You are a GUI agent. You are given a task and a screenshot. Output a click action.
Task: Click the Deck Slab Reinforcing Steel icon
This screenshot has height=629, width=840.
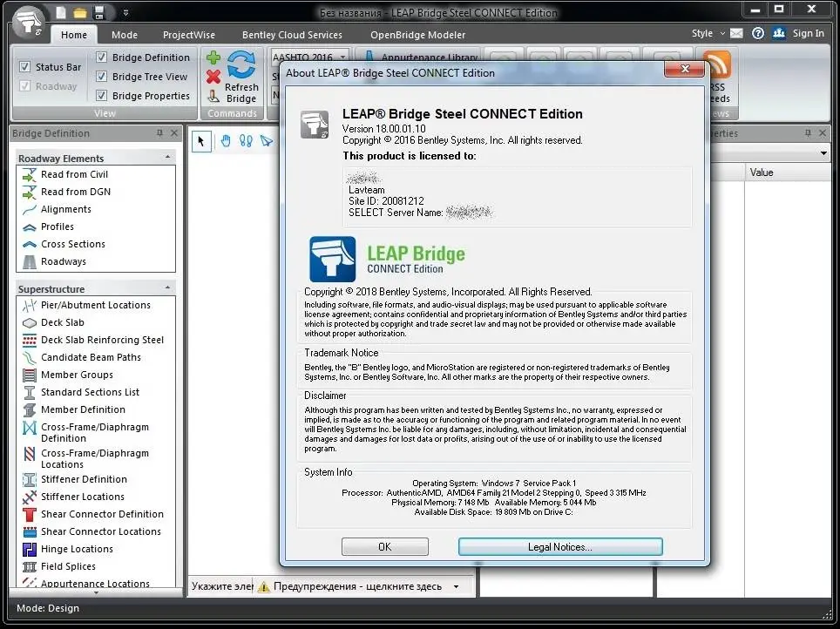point(30,341)
